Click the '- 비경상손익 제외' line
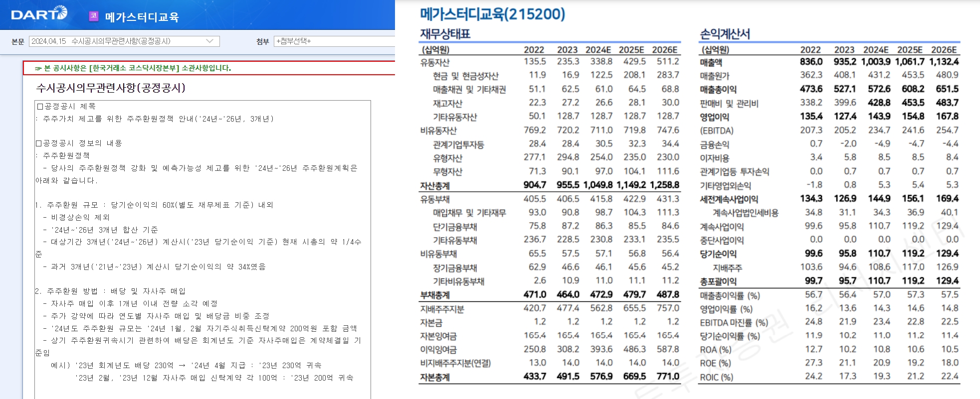The width and height of the screenshot is (980, 399). [x=76, y=217]
